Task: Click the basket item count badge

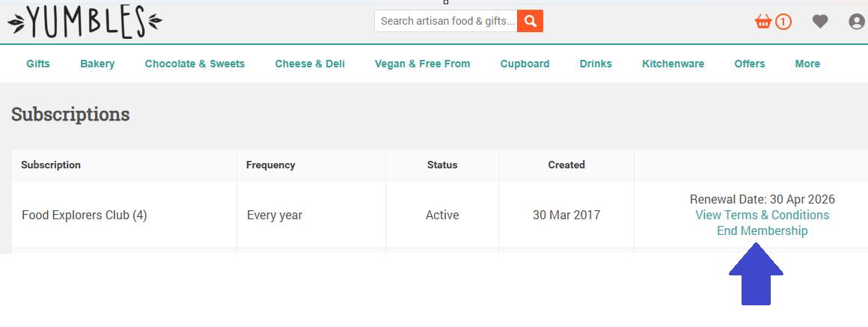Action: pyautogui.click(x=783, y=22)
